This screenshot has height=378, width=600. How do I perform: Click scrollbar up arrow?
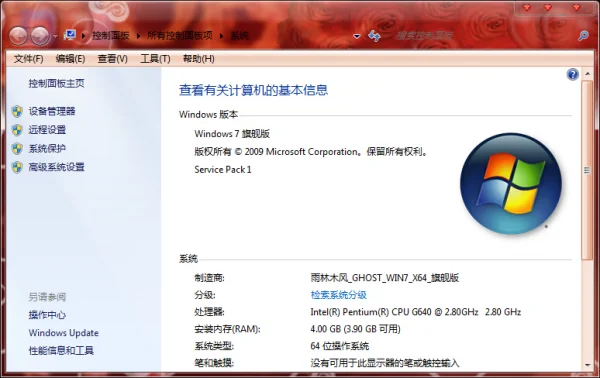point(587,73)
